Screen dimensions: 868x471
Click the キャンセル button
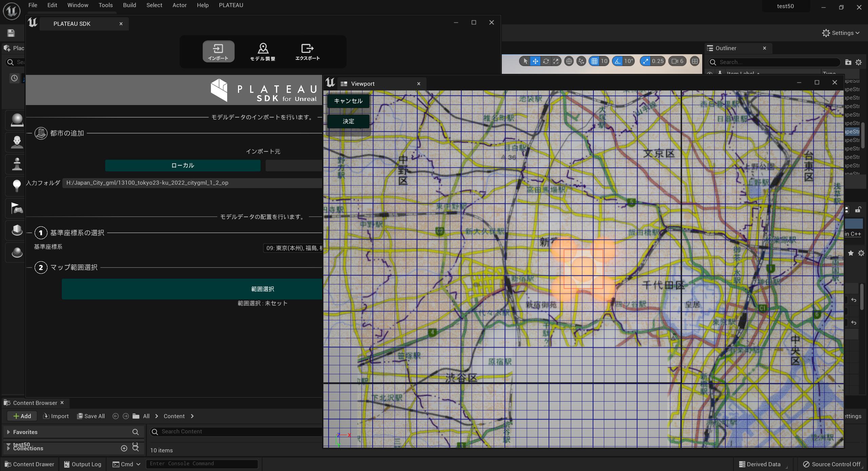(348, 101)
